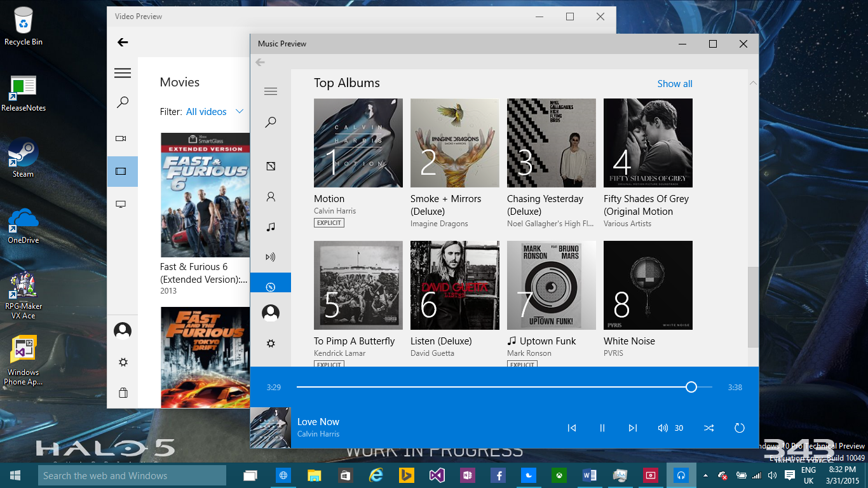The image size is (868, 488).
Task: Open Word from the taskbar
Action: [590, 475]
